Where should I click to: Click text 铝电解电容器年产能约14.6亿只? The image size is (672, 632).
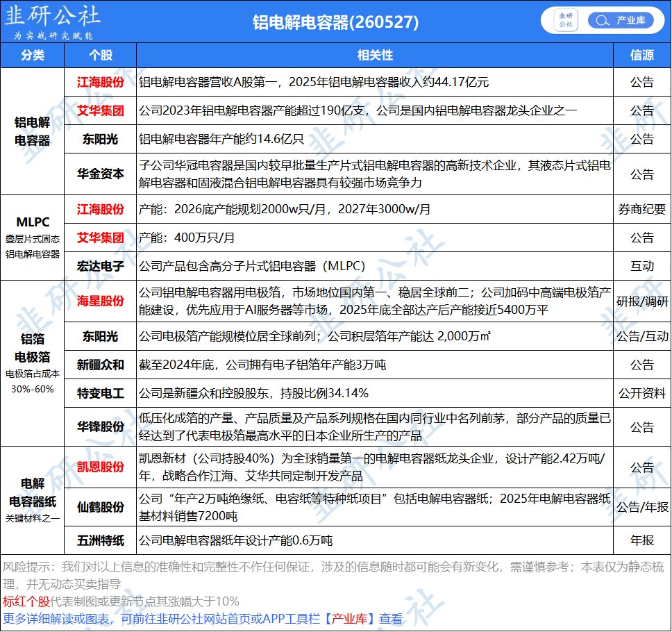point(221,139)
